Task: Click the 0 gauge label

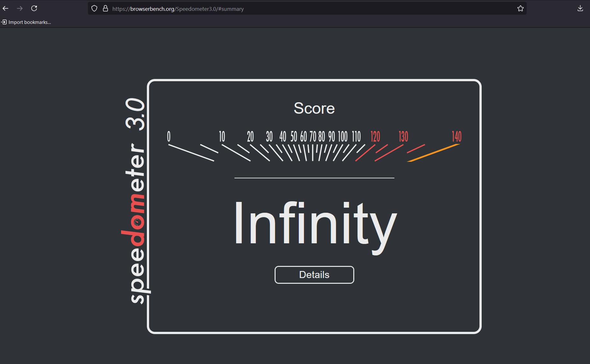Action: pyautogui.click(x=169, y=136)
